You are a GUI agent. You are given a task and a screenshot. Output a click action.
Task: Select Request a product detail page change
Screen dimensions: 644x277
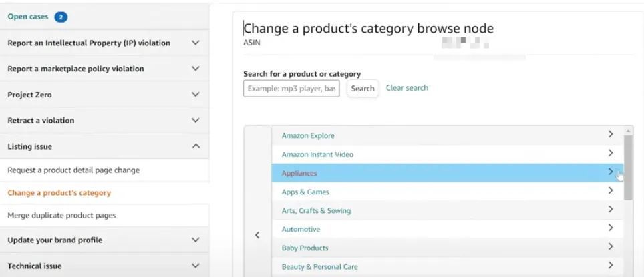(x=73, y=170)
